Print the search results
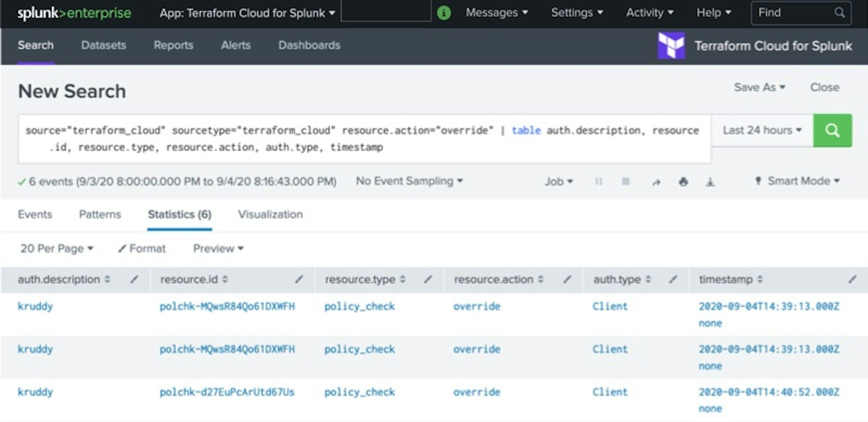This screenshot has width=868, height=422. (683, 181)
